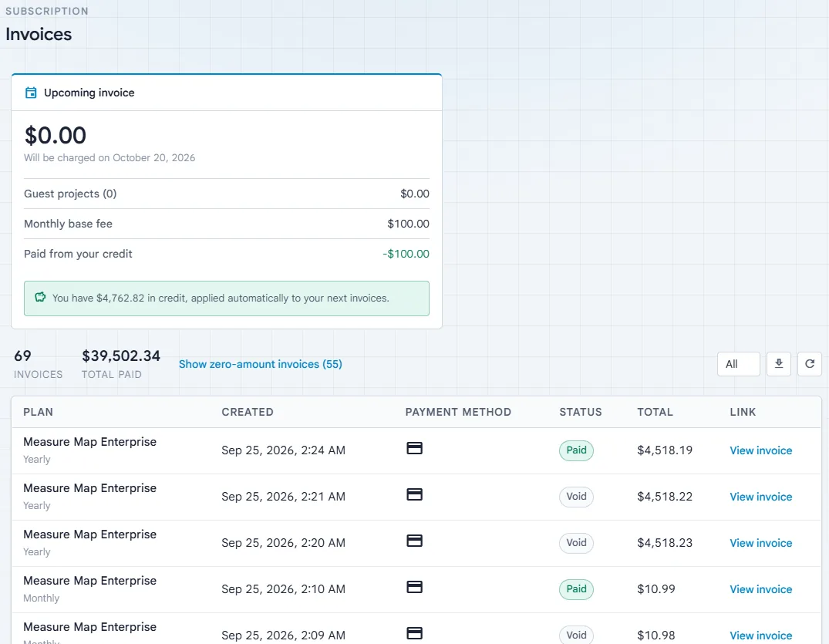
Task: Click the Paid from your credit label
Action: (x=78, y=254)
